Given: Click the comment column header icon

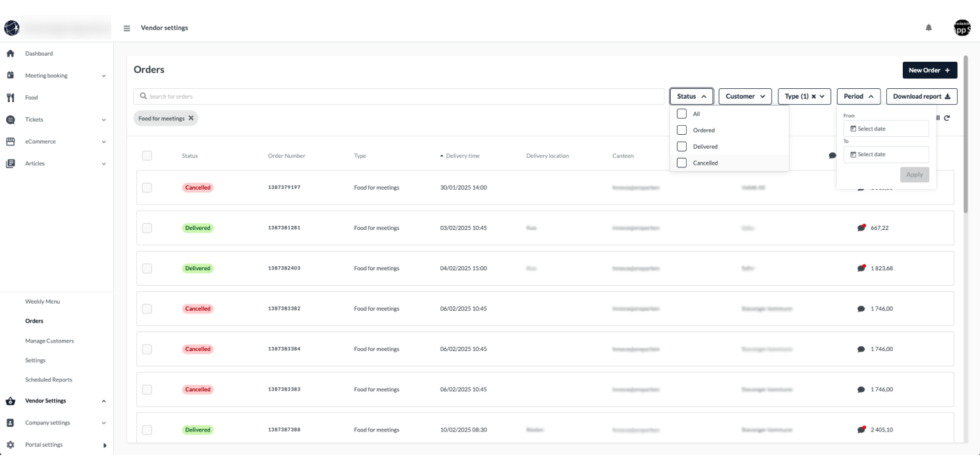Looking at the screenshot, I should coord(833,156).
